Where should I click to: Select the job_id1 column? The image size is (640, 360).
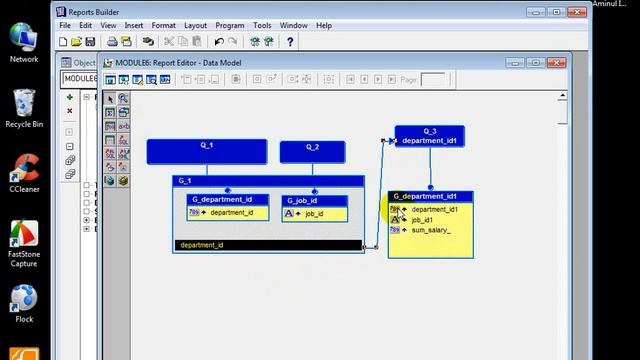point(422,220)
